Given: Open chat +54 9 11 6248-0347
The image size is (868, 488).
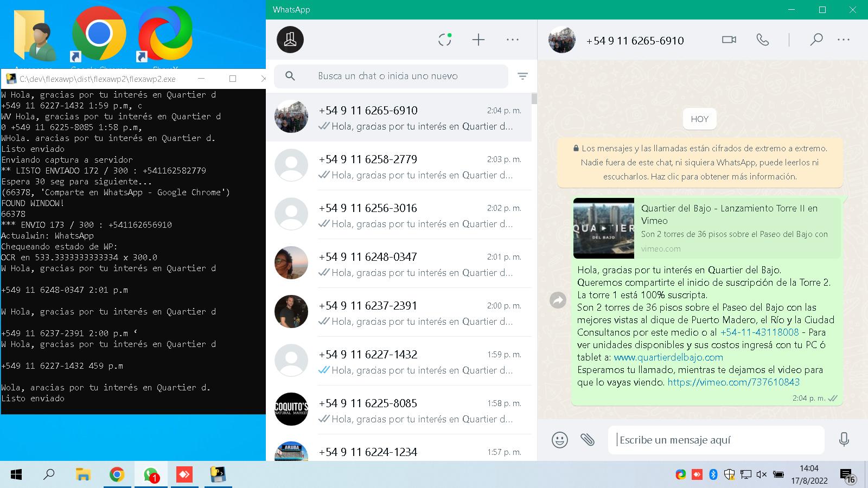Looking at the screenshot, I should [399, 264].
